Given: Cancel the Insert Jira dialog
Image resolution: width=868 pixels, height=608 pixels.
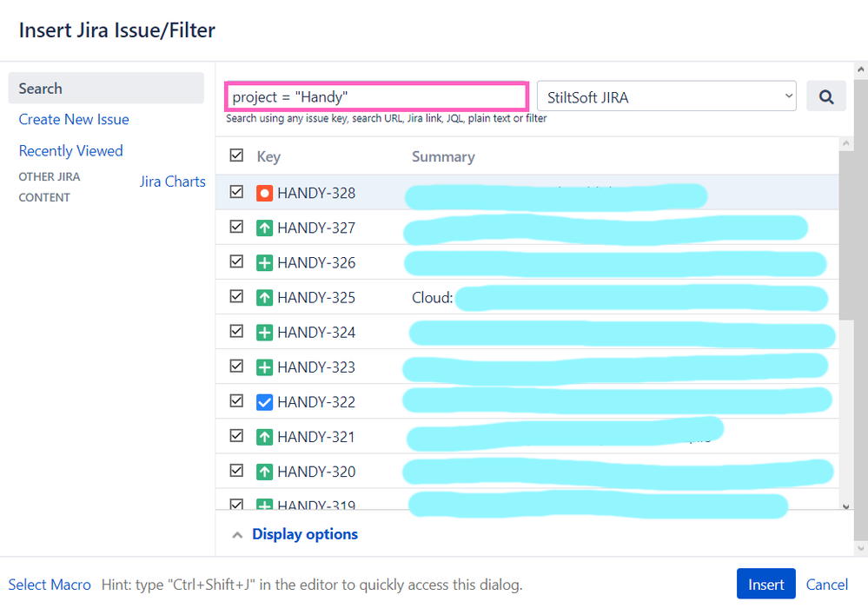Looking at the screenshot, I should [826, 585].
